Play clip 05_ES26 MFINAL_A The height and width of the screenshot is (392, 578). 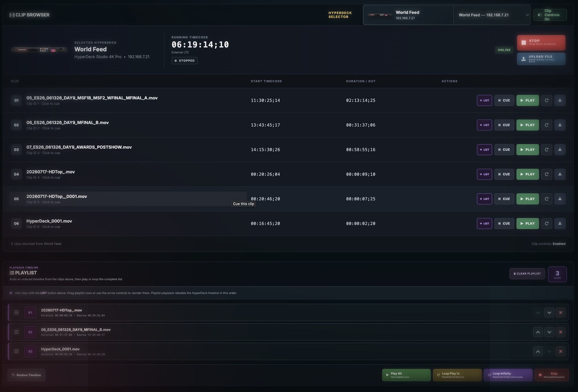527,100
